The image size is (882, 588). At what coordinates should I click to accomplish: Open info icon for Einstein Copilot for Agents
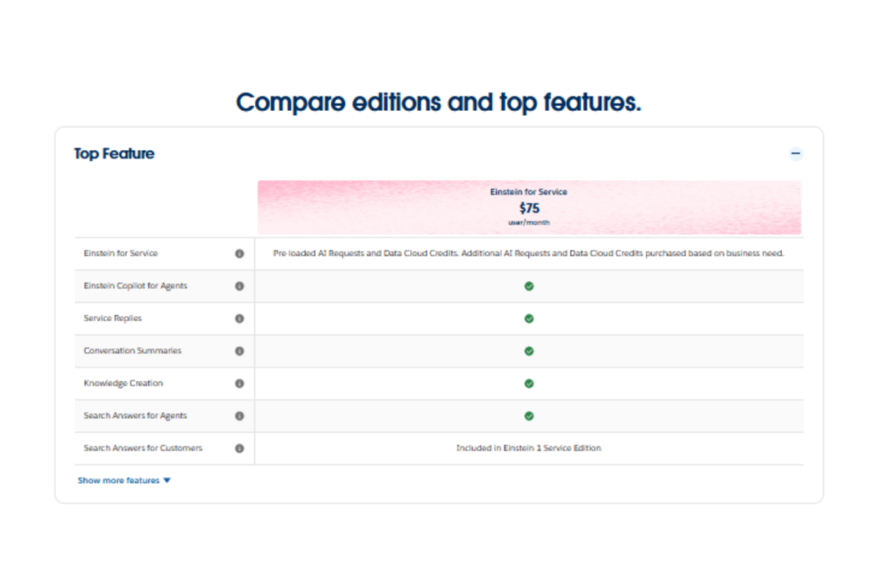tap(239, 286)
